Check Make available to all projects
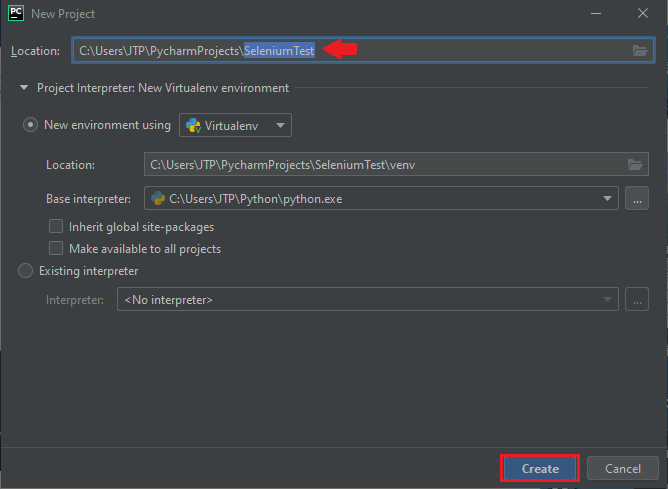 (x=56, y=248)
